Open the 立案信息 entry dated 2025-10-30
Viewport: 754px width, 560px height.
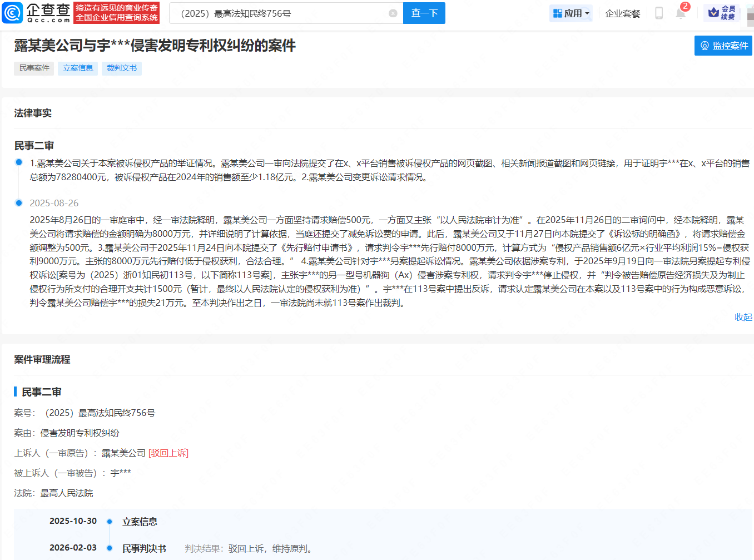pyautogui.click(x=140, y=522)
